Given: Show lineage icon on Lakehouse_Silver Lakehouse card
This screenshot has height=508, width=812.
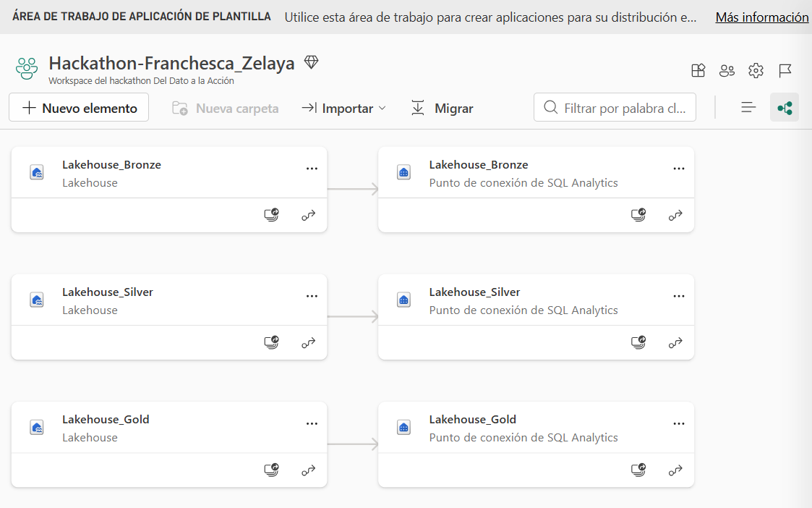Looking at the screenshot, I should pyautogui.click(x=309, y=342).
